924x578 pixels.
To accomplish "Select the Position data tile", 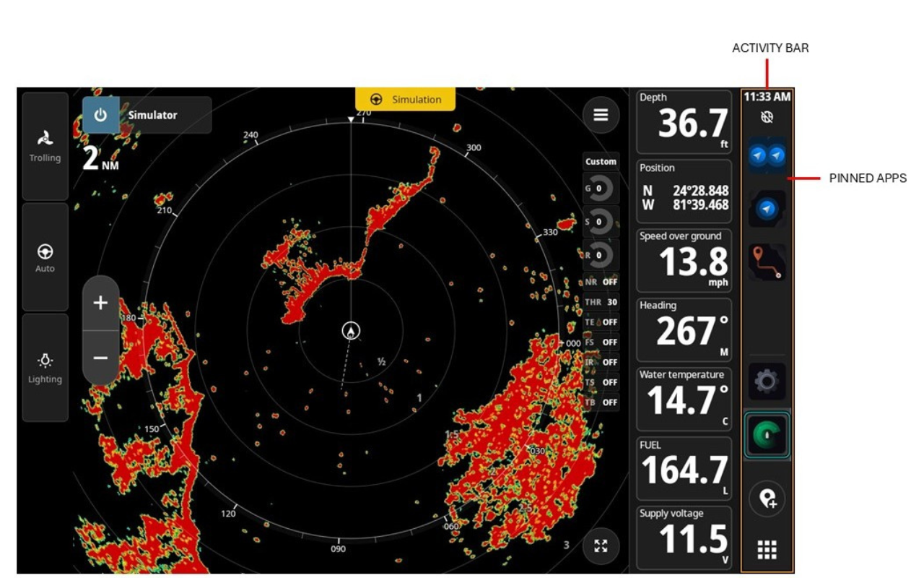I will coord(684,191).
